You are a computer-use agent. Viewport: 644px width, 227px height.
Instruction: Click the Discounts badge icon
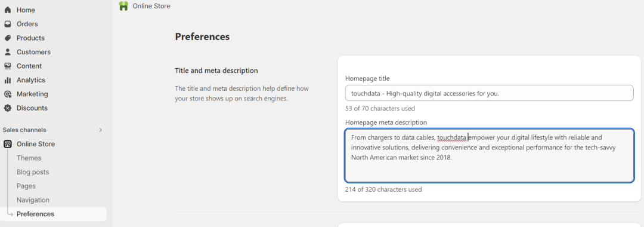[x=7, y=108]
